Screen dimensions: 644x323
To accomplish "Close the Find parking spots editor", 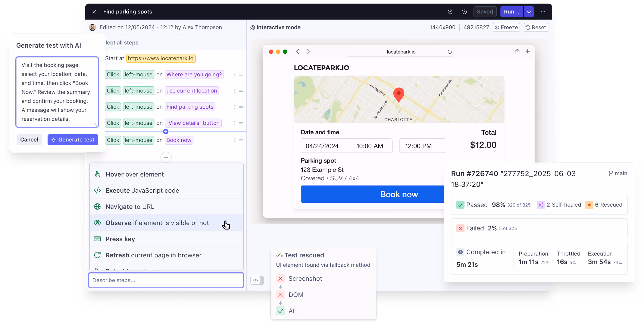I will coord(94,12).
